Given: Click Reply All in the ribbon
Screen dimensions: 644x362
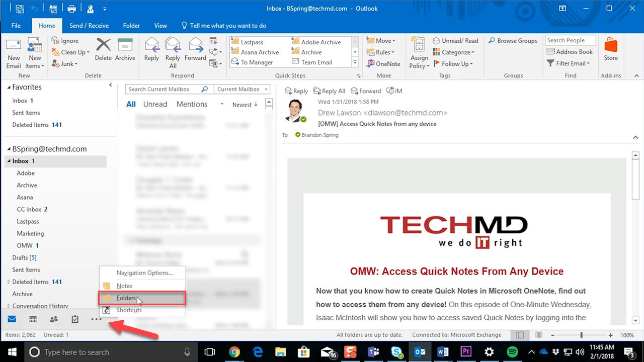Looking at the screenshot, I should 173,53.
